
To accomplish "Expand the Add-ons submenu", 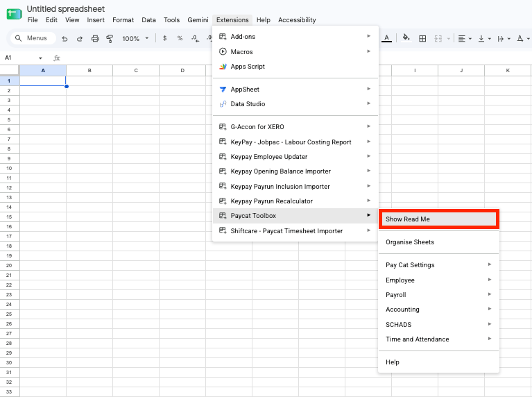I will click(x=295, y=37).
